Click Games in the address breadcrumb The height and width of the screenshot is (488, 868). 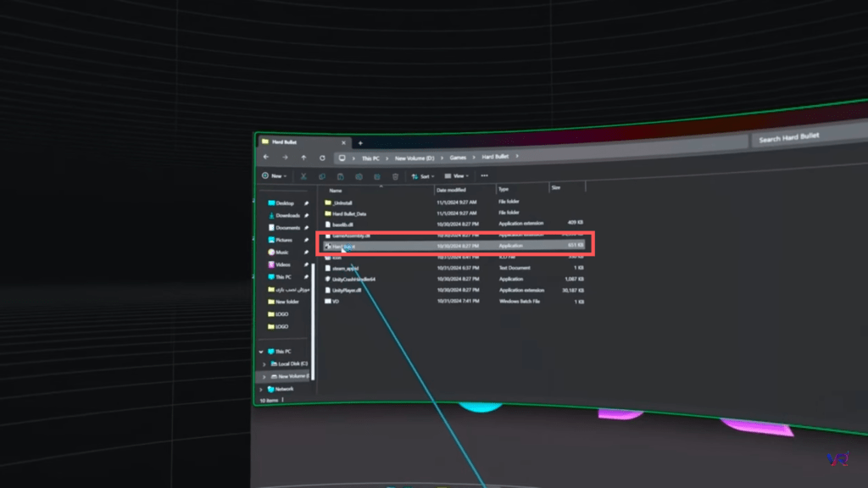click(x=459, y=158)
